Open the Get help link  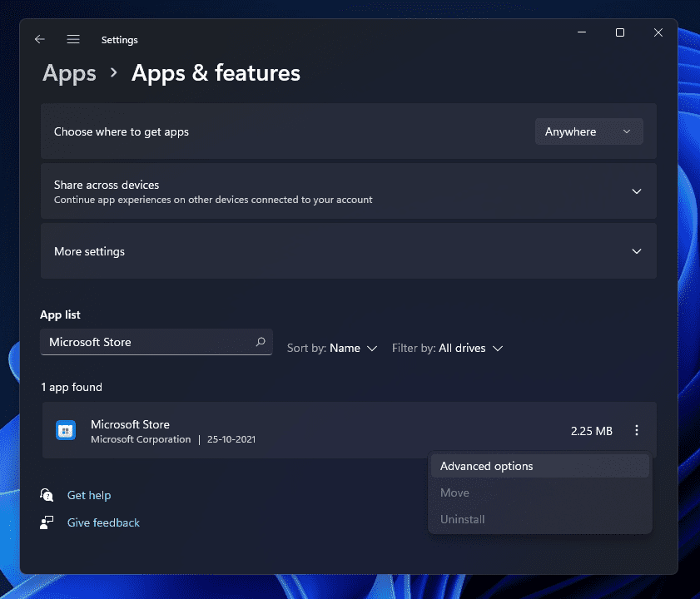point(89,495)
